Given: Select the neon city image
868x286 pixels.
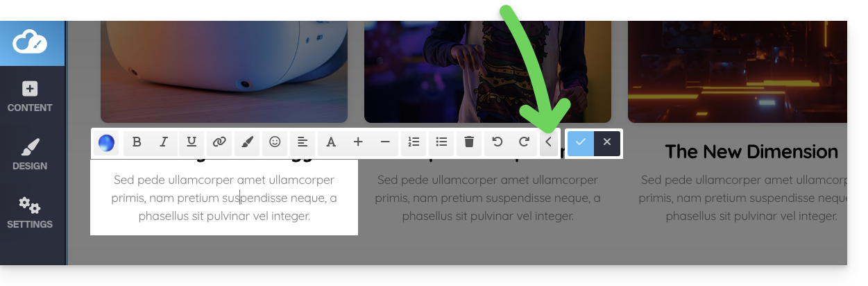Looking at the screenshot, I should click(x=738, y=71).
